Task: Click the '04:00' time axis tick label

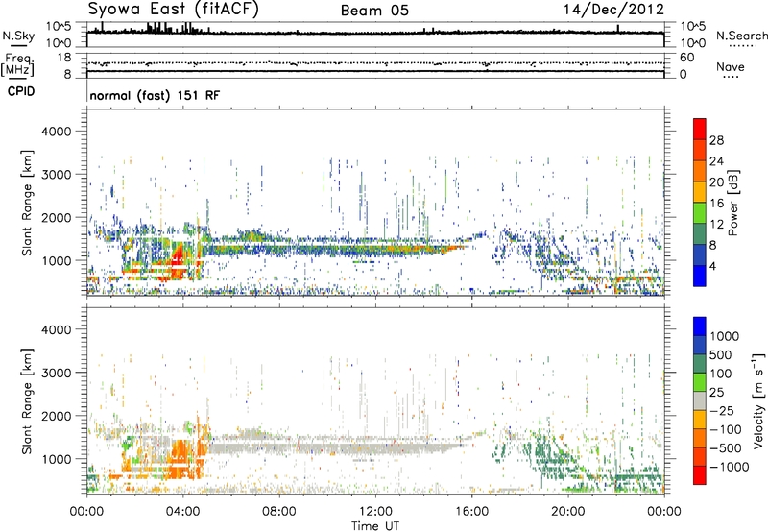Action: [183, 512]
